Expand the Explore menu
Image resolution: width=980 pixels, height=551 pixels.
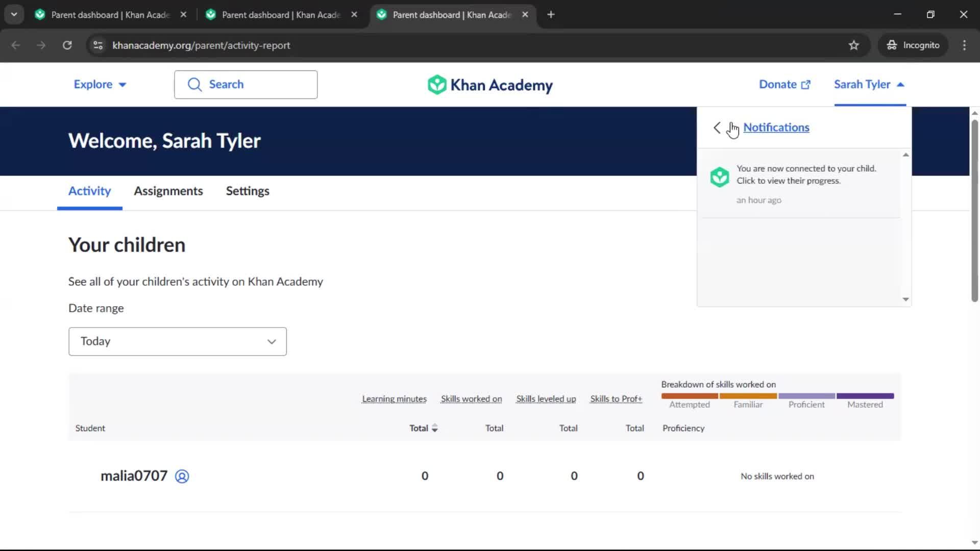point(100,85)
